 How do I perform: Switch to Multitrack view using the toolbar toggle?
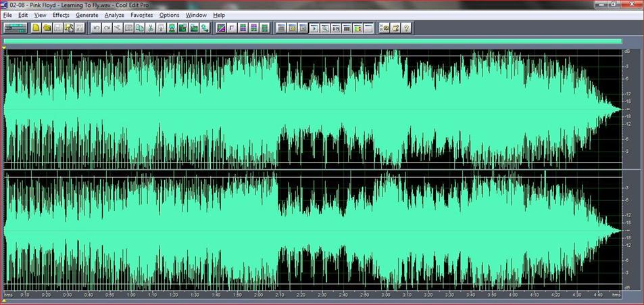point(16,28)
